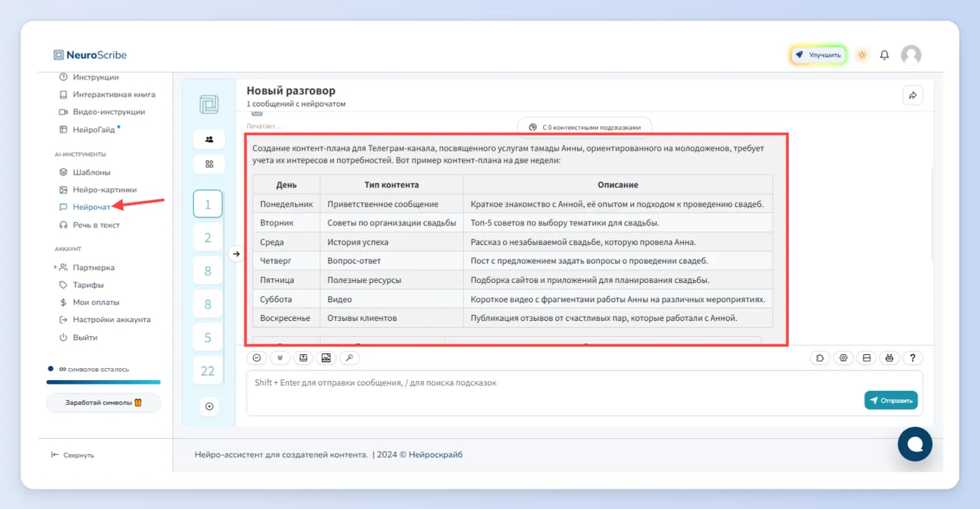The image size is (980, 509).
Task: Go to 'Шаблоны' templates section
Action: click(85, 172)
